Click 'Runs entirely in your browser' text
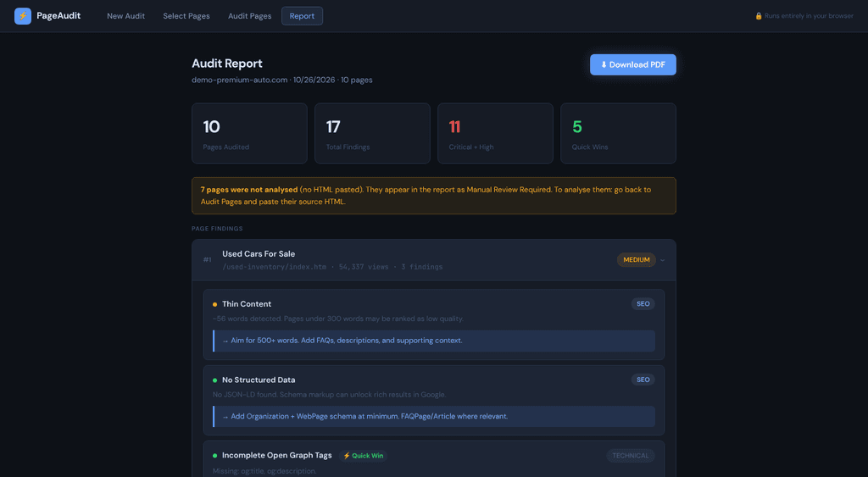The width and height of the screenshot is (868, 477). tap(809, 16)
